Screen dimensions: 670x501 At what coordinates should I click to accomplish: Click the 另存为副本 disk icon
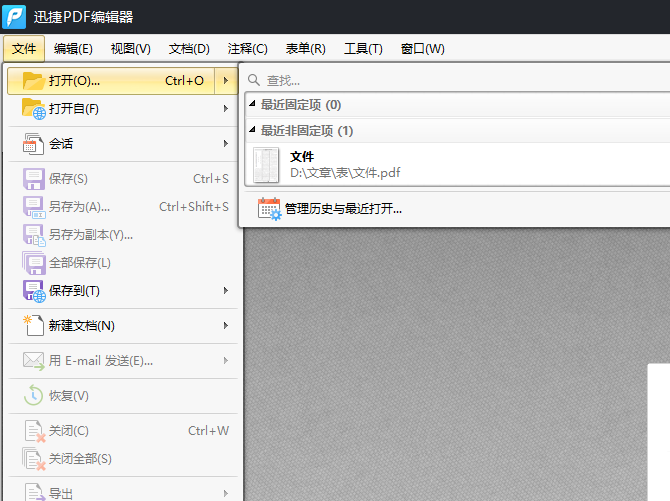pyautogui.click(x=34, y=235)
